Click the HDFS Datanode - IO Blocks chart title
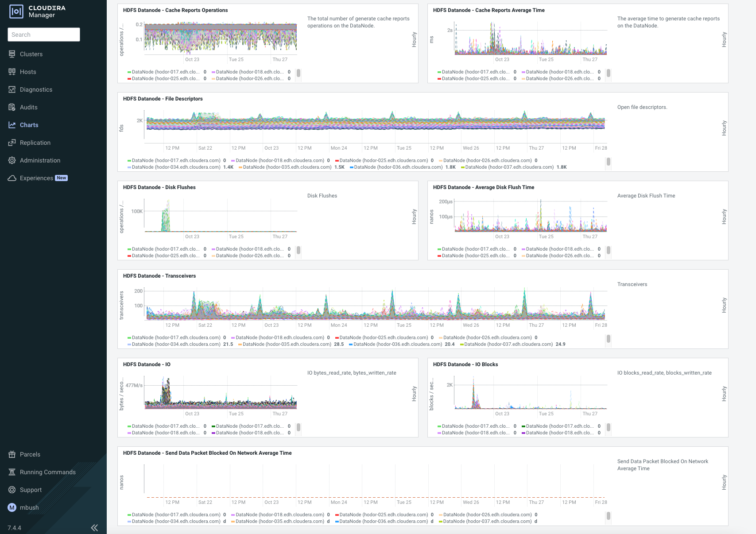The width and height of the screenshot is (756, 534). [465, 364]
